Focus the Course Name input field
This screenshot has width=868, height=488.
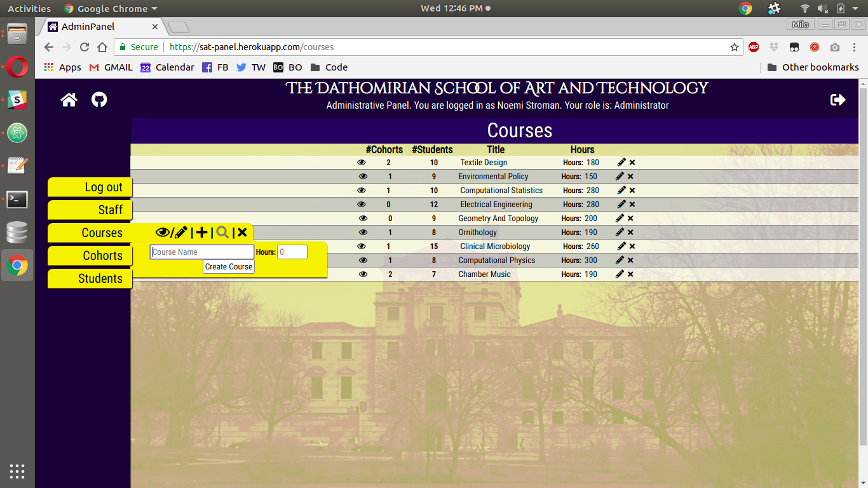tap(202, 252)
